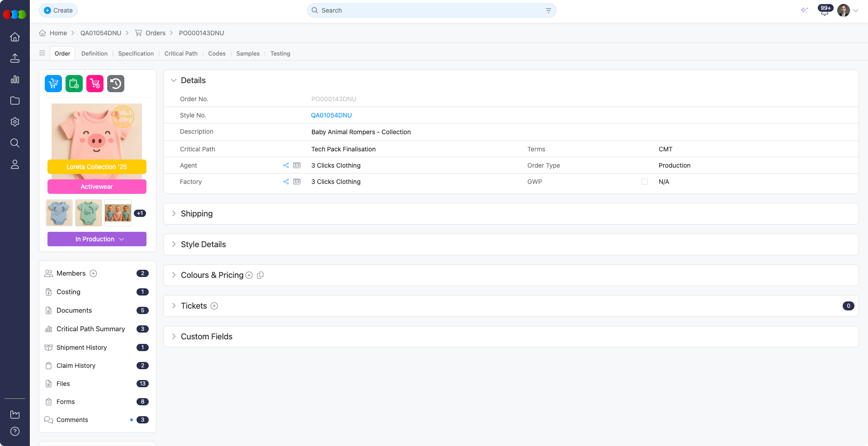Click the gray history clock icon

click(x=116, y=84)
